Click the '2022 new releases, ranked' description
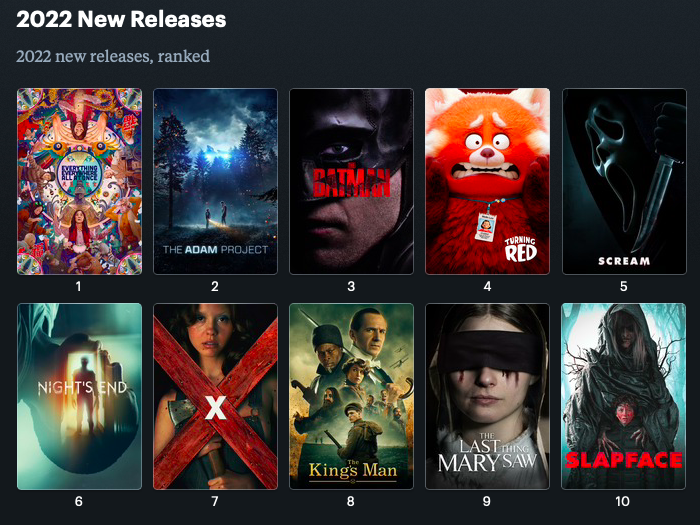The width and height of the screenshot is (700, 525). tap(113, 56)
